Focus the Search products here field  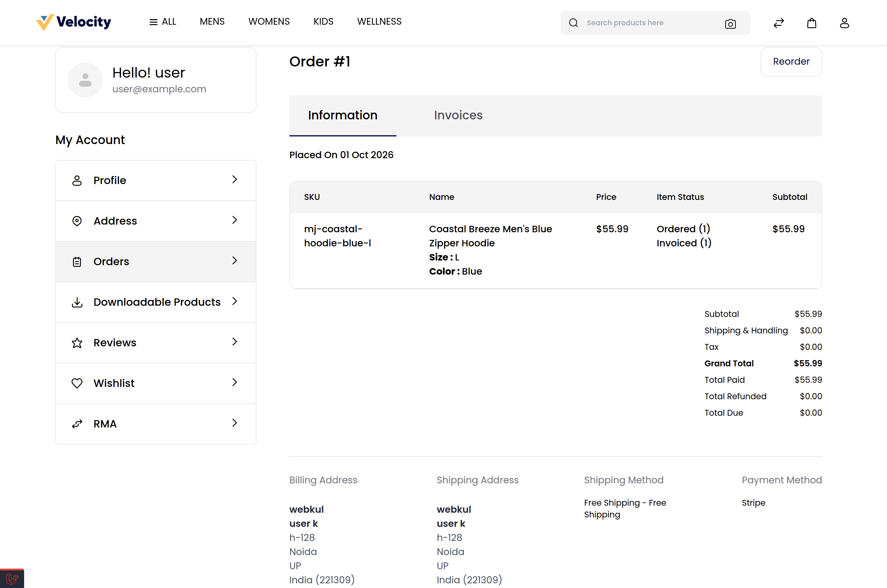651,23
